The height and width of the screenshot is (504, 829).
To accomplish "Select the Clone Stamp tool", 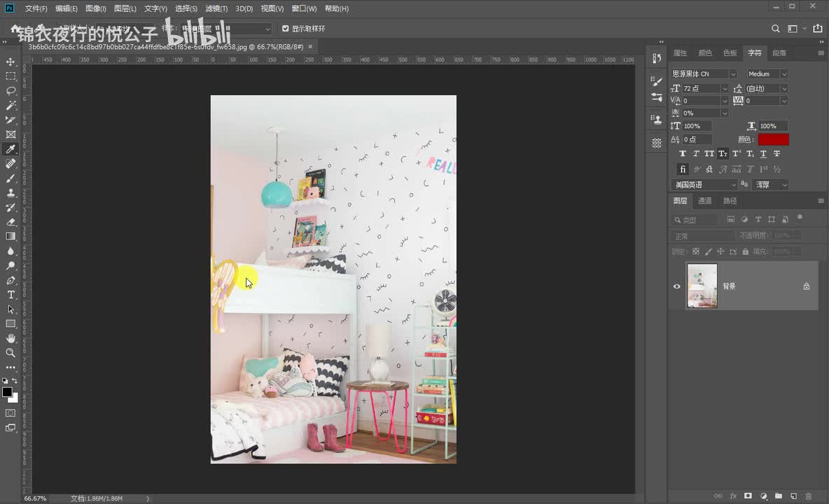I will [x=11, y=192].
